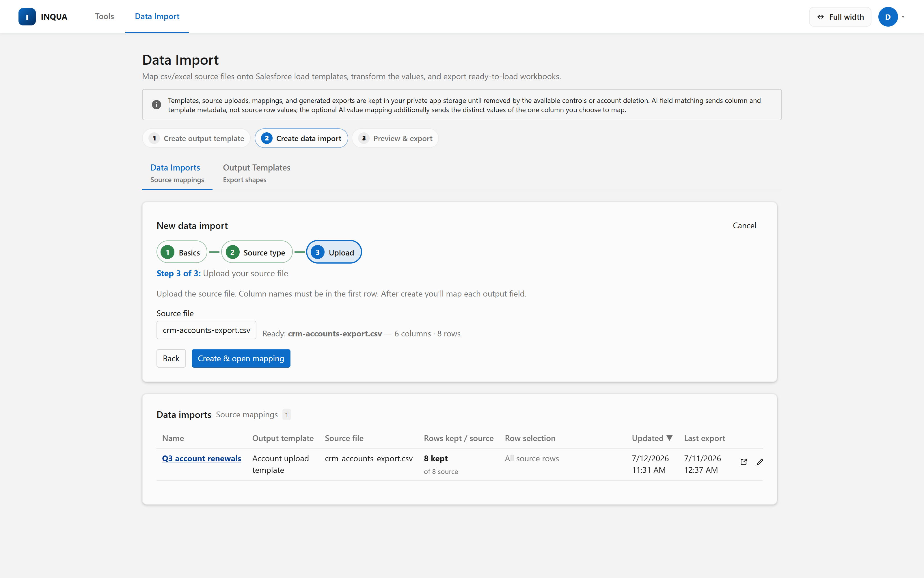Click the INQUA logo icon
The height and width of the screenshot is (578, 924).
[x=27, y=17]
